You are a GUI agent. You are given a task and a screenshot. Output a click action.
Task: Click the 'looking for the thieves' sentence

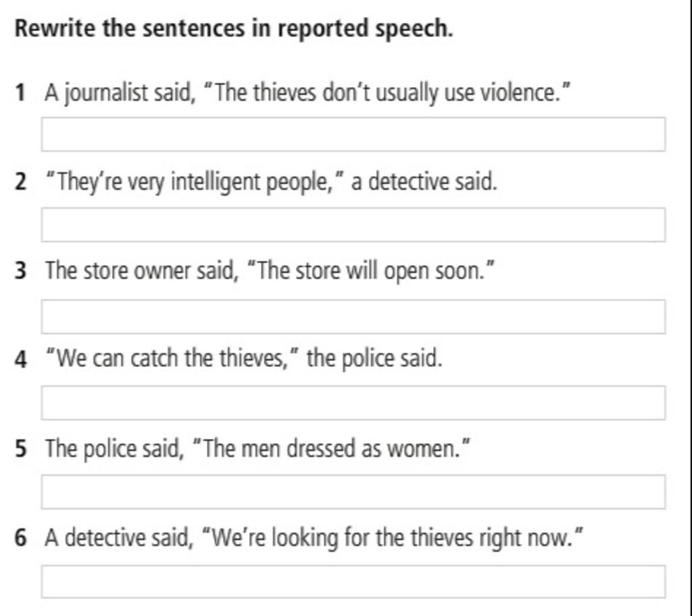(314, 538)
